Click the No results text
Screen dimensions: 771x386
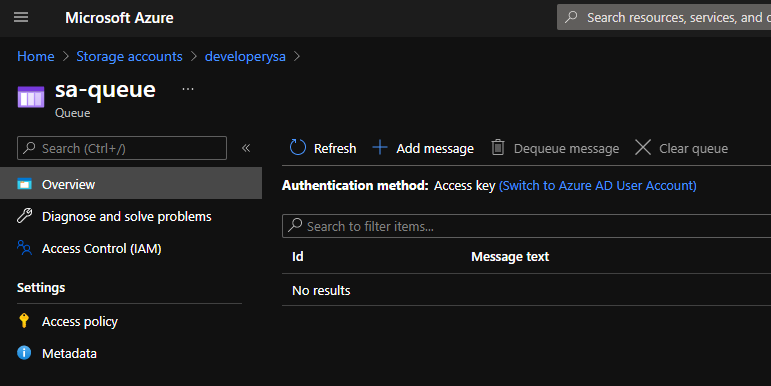(x=321, y=291)
